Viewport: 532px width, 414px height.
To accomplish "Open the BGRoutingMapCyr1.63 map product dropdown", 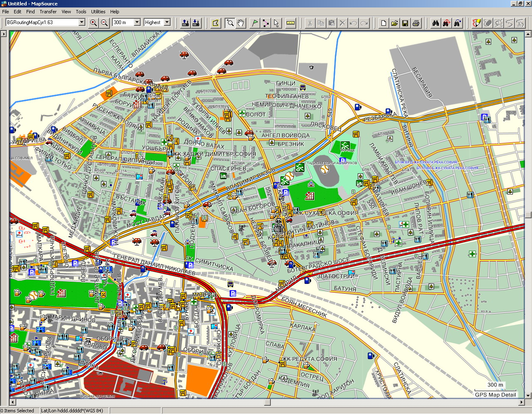I will click(82, 22).
